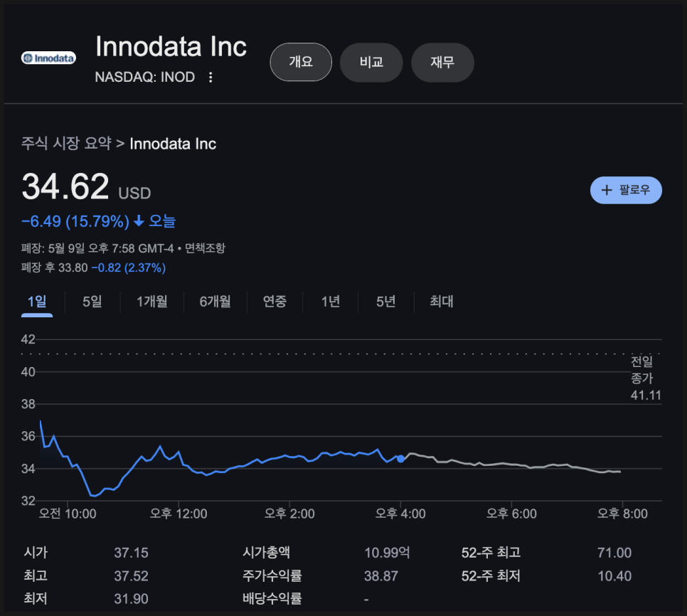Click the 팔로우 follow button
687x616 pixels.
tap(626, 190)
